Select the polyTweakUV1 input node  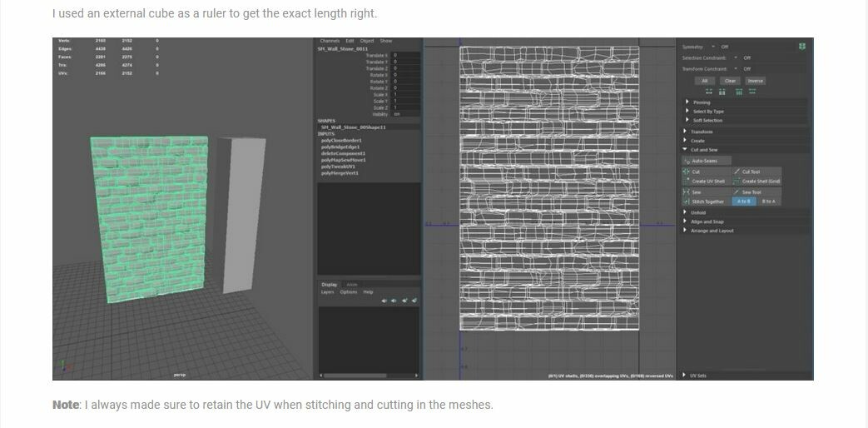pos(338,166)
